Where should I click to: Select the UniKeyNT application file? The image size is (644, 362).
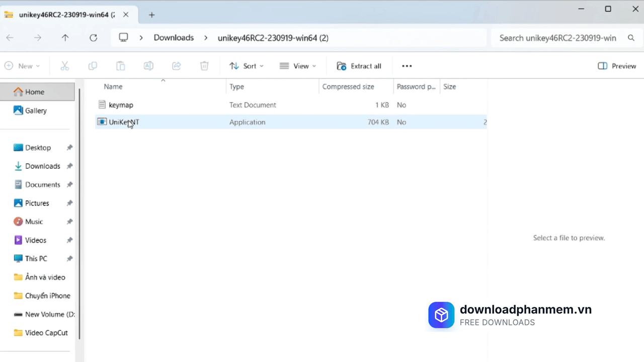(x=124, y=122)
